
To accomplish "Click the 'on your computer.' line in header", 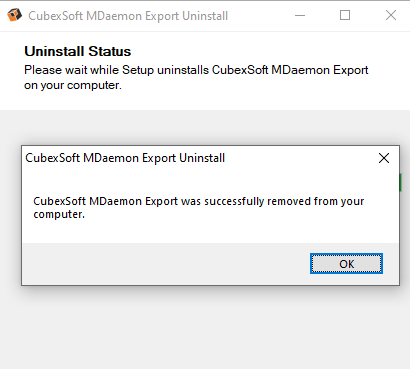I will click(73, 85).
